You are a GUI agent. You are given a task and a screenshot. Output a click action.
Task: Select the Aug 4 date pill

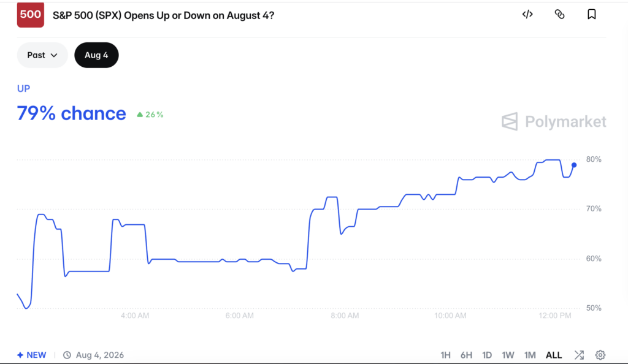96,55
